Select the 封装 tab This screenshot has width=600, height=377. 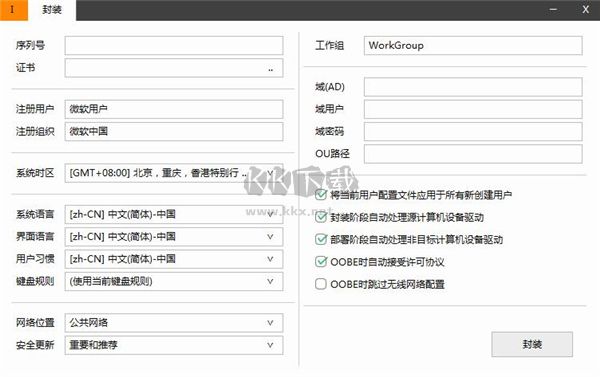(x=52, y=10)
